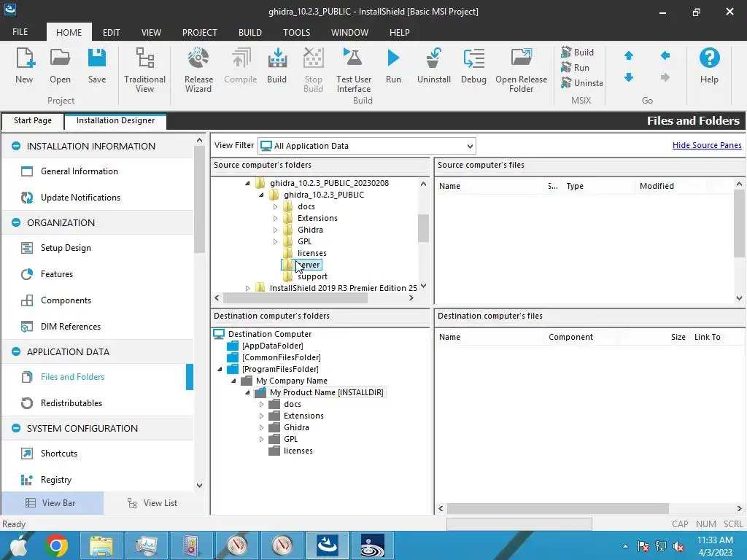Click the Go back left arrow
Viewport: 747px width, 560px height.
pos(665,55)
